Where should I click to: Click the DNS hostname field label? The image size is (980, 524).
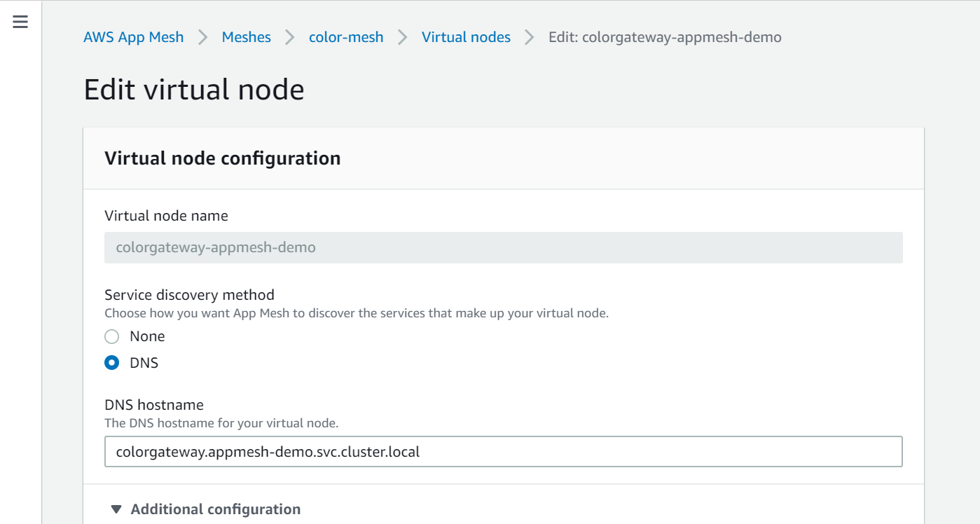[x=154, y=405]
